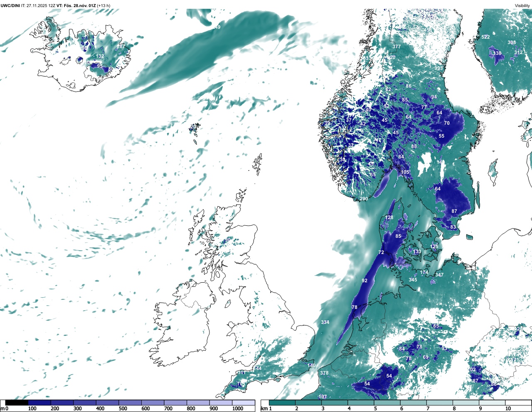
Task: Click the '10' label on kilometer scale
Action: pos(508,409)
